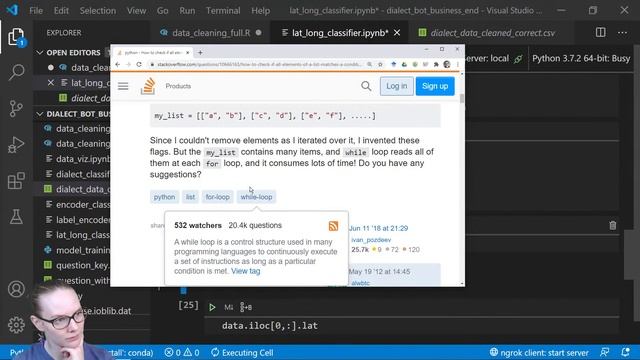Click the Stack Overflow logo
This screenshot has width=640, height=360.
pos(148,86)
